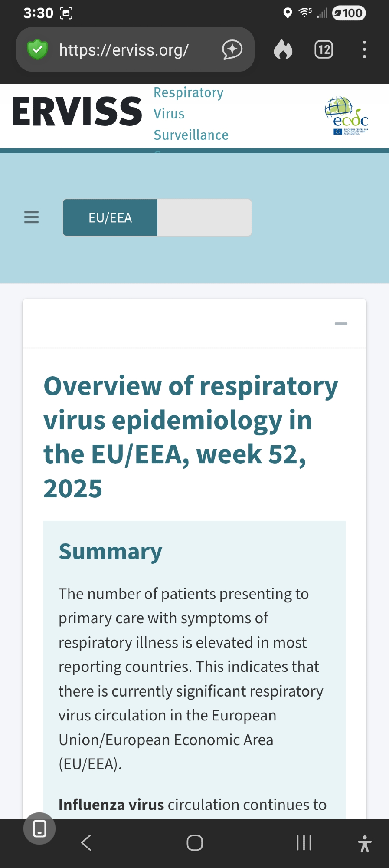Tap the green privacy shield icon
Viewport: 389px width, 868px height.
click(37, 50)
